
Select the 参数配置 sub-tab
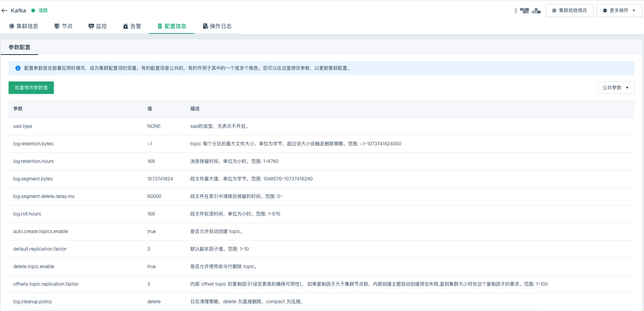pos(20,47)
